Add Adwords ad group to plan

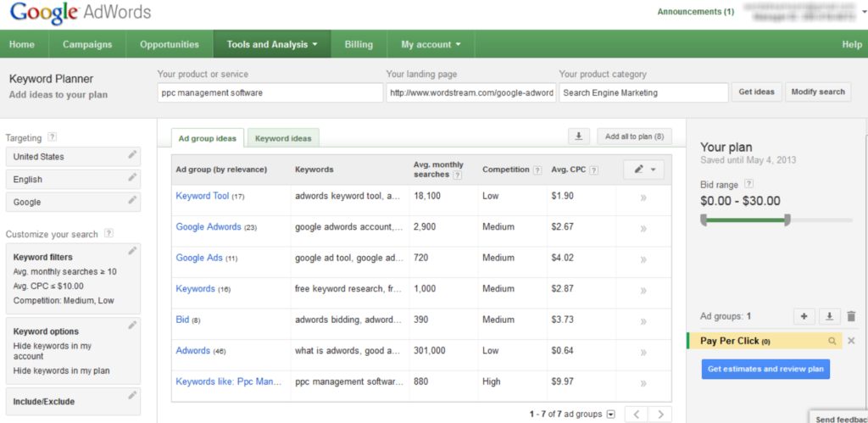coord(643,353)
